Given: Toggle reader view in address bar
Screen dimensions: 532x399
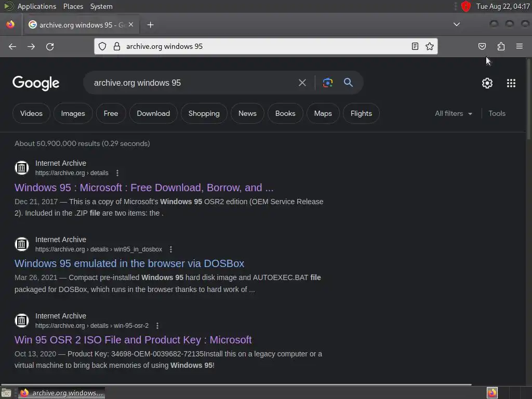Looking at the screenshot, I should (x=415, y=46).
